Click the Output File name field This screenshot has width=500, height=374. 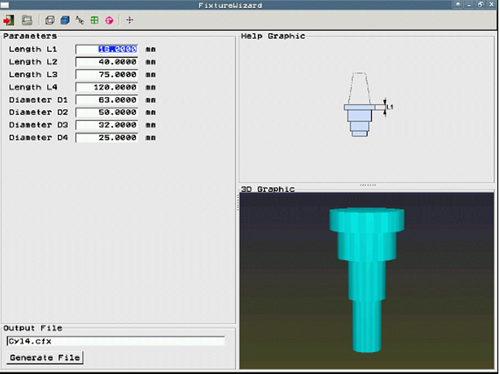tap(116, 341)
